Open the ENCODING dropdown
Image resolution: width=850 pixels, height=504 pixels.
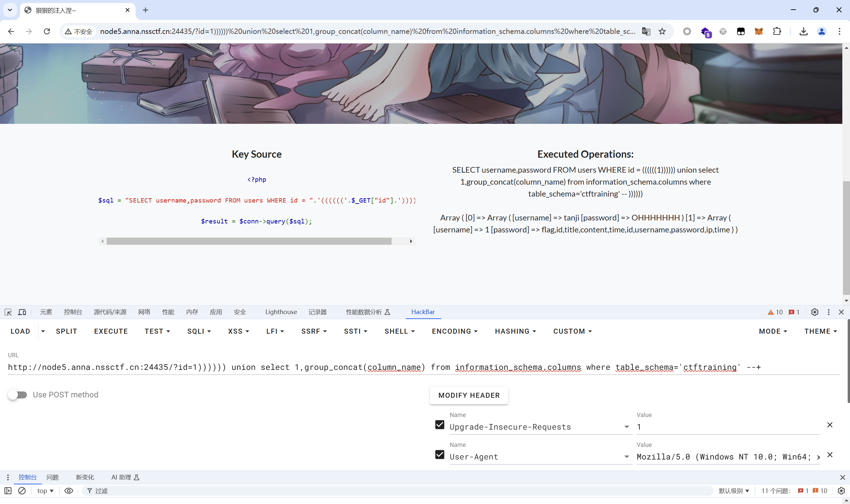coord(454,331)
